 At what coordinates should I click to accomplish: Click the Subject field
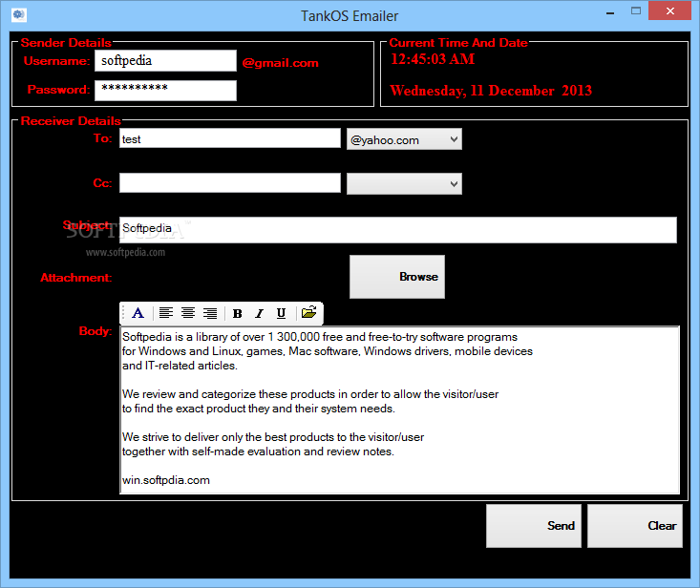pyautogui.click(x=398, y=230)
